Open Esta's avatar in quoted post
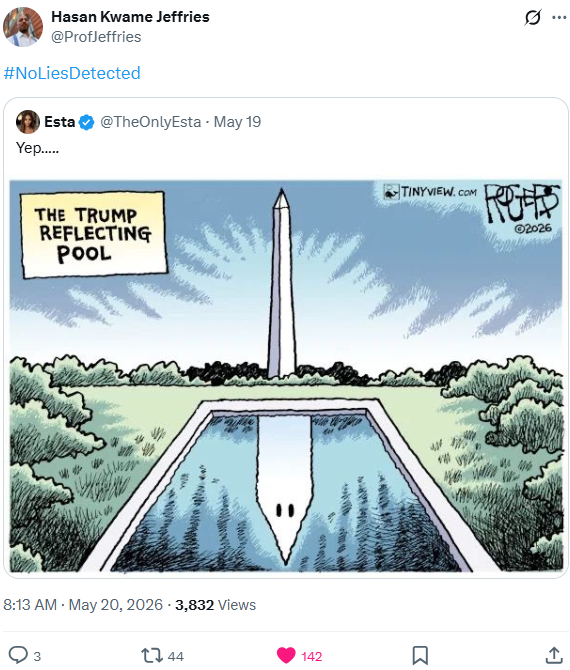 pos(28,122)
